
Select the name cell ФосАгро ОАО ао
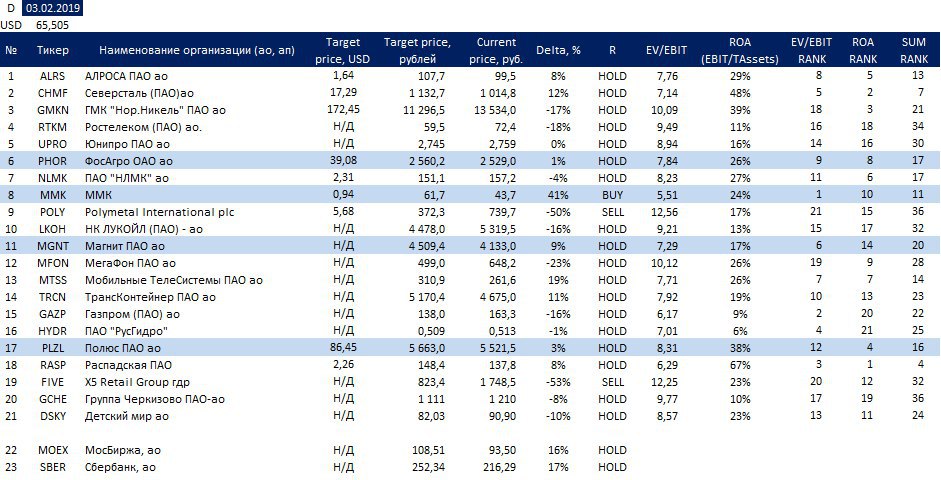129,161
